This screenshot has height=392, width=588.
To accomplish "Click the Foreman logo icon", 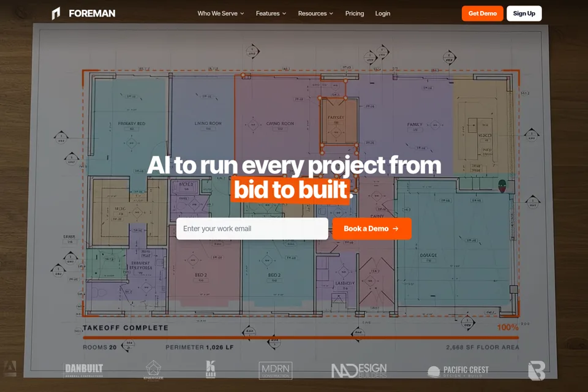I will (x=56, y=13).
